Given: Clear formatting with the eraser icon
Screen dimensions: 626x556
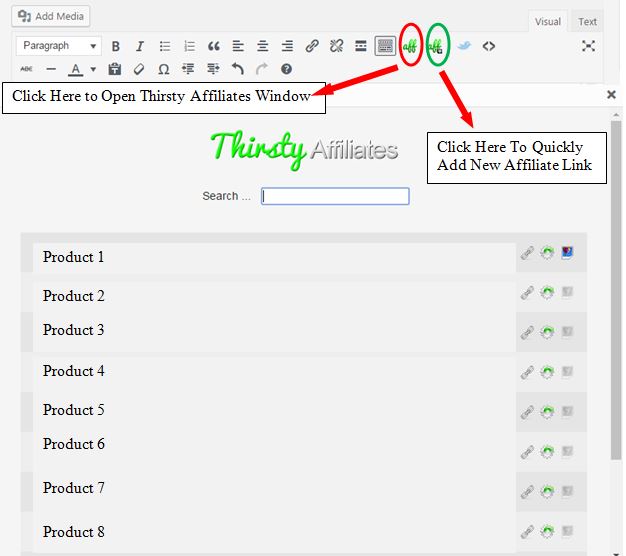Looking at the screenshot, I should tap(139, 69).
